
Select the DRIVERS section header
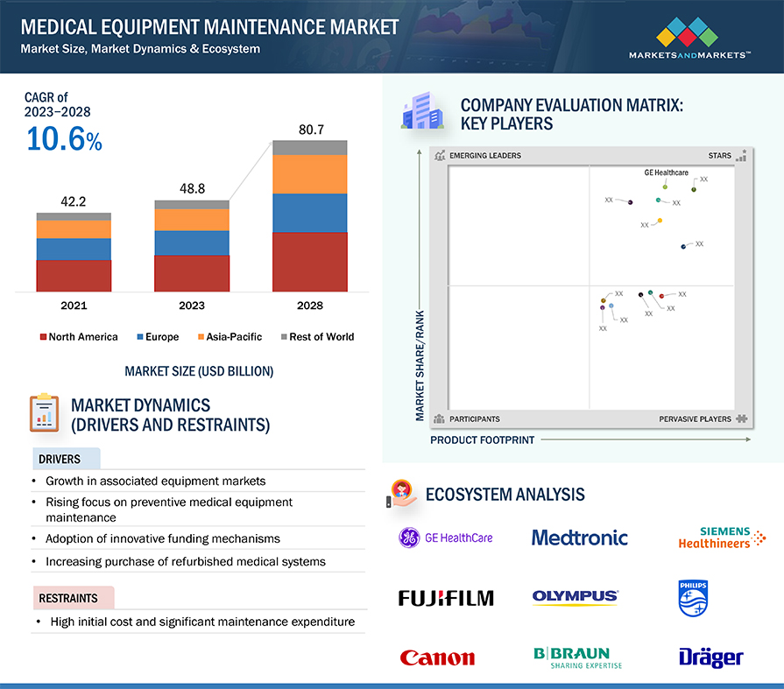click(60, 459)
